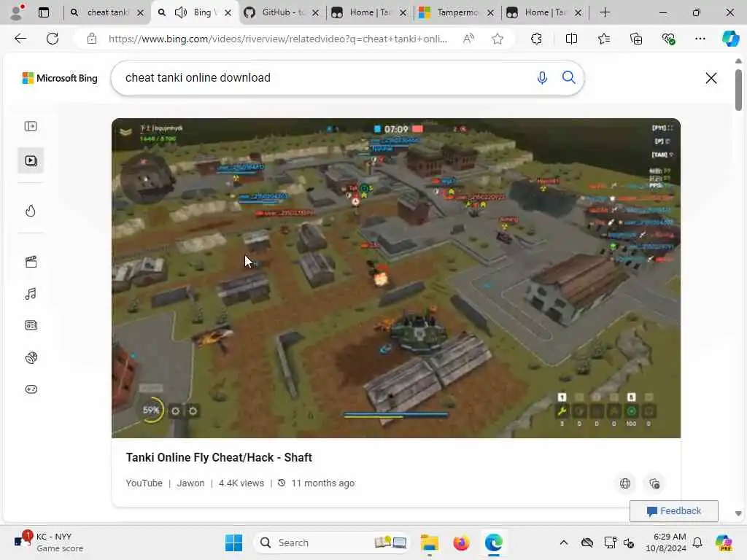Open the clock showing 6:29 AM
Viewport: 747px width, 560px height.
pos(666,542)
